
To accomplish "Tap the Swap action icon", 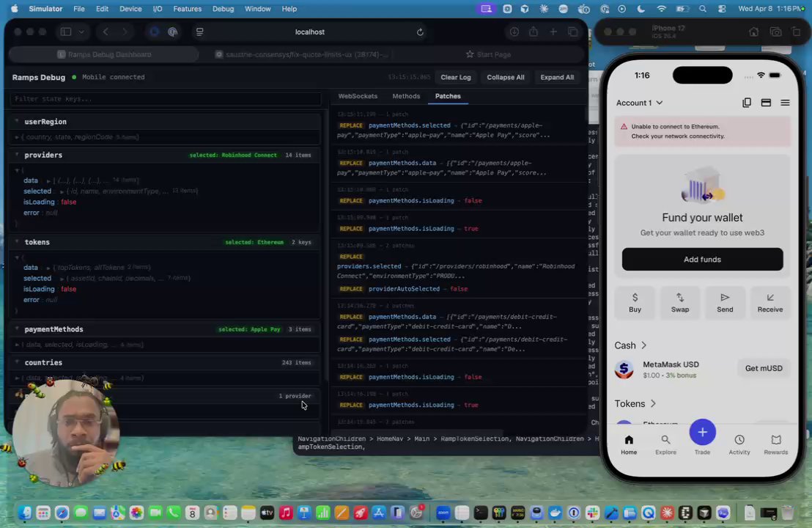I will (680, 303).
